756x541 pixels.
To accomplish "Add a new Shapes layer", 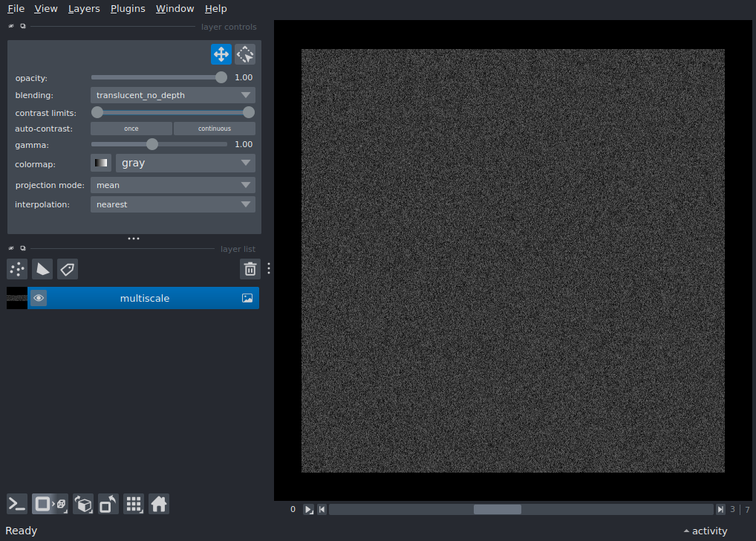I will tap(42, 269).
